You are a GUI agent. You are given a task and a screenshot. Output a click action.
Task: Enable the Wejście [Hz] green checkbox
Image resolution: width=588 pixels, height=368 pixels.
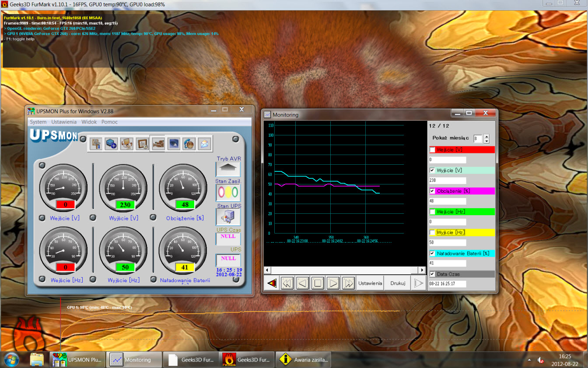pos(433,212)
